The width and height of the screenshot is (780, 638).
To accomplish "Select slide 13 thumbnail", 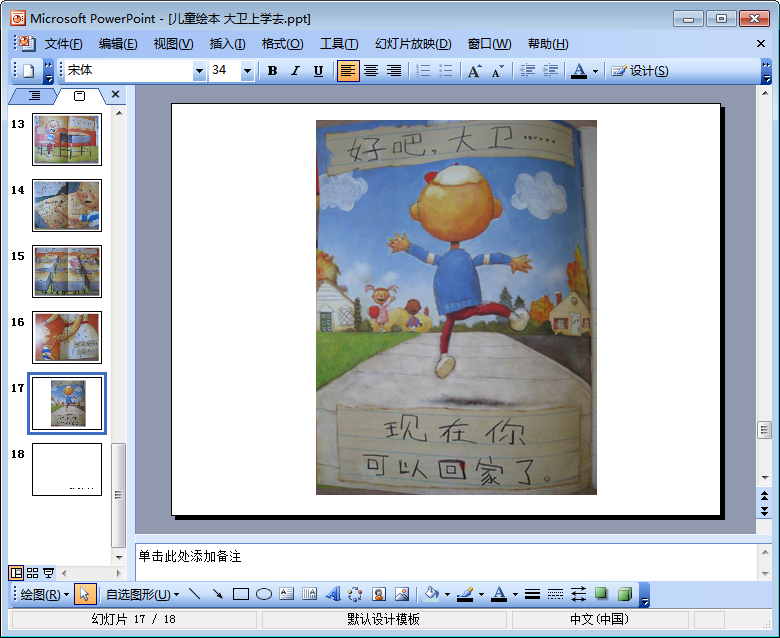I will (67, 139).
